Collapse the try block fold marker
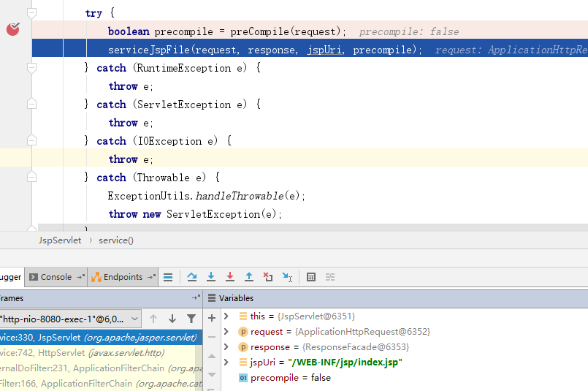Screen dimensions: 588x391 tap(31, 13)
